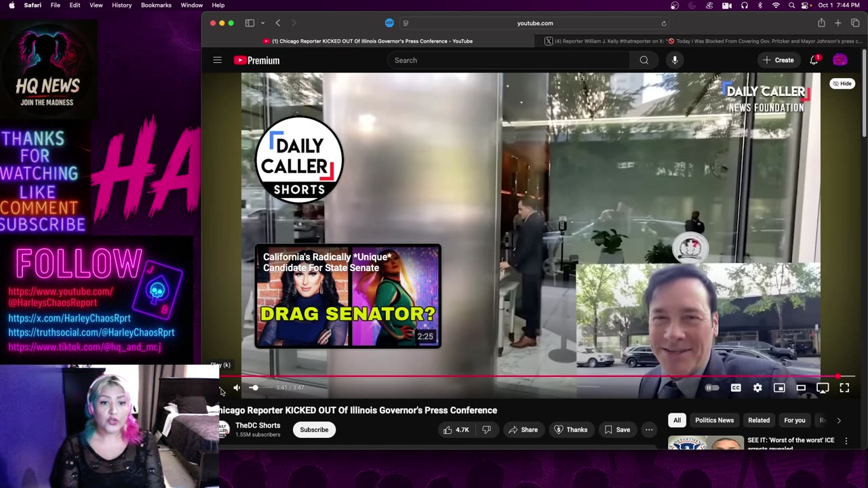The image size is (868, 488).
Task: Show Safari tab overview
Action: [854, 23]
